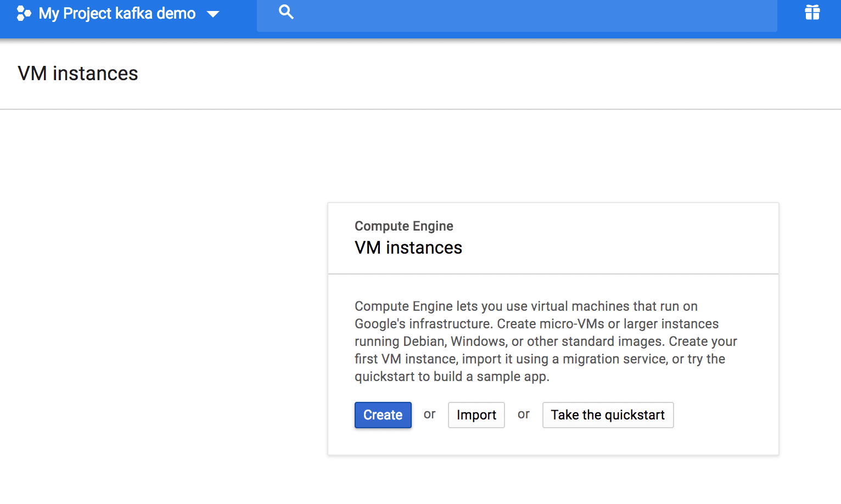This screenshot has height=504, width=841.
Task: Click the Compute Engine description paragraph
Action: coord(546,341)
